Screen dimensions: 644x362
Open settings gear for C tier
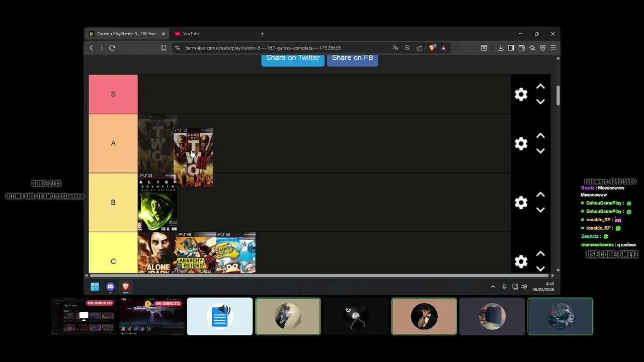(x=521, y=261)
